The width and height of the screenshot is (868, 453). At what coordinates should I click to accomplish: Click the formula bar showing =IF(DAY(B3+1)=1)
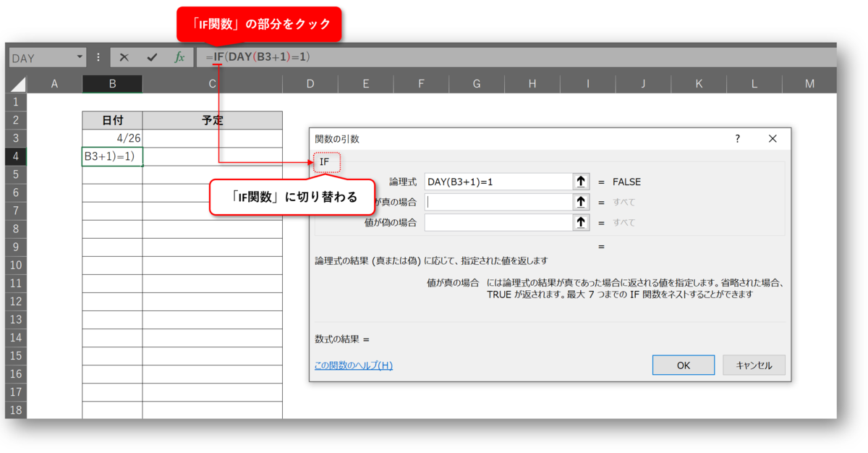point(253,56)
